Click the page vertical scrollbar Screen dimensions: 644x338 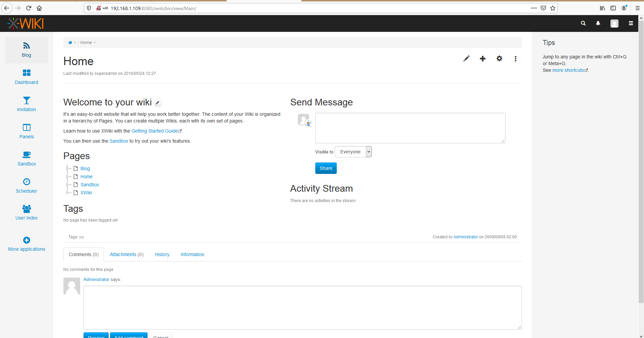pyautogui.click(x=641, y=168)
